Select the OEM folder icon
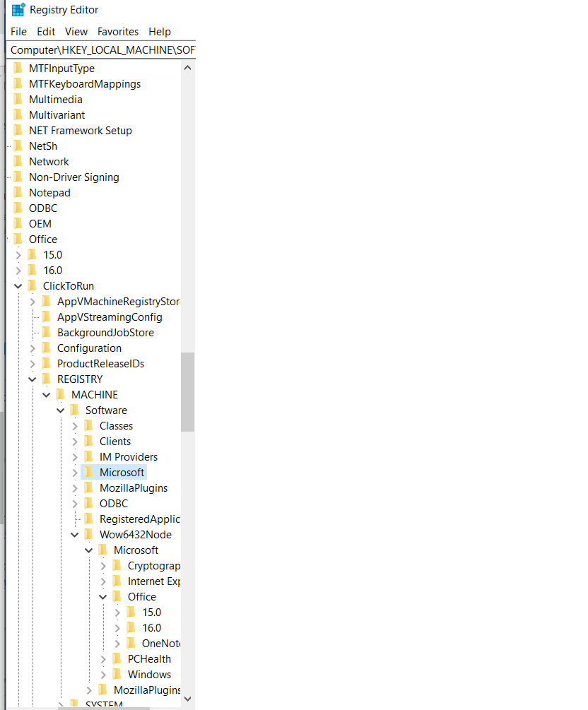The width and height of the screenshot is (588, 710). click(18, 224)
